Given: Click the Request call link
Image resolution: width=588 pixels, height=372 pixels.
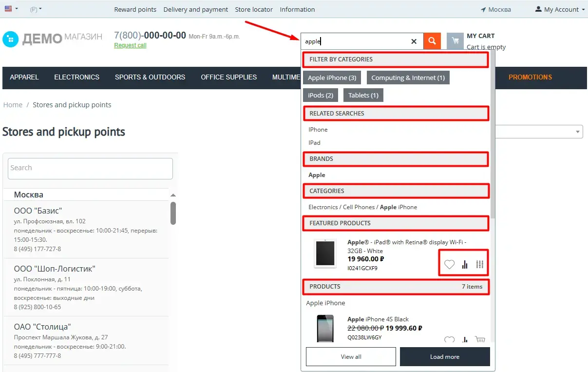Looking at the screenshot, I should (x=130, y=45).
